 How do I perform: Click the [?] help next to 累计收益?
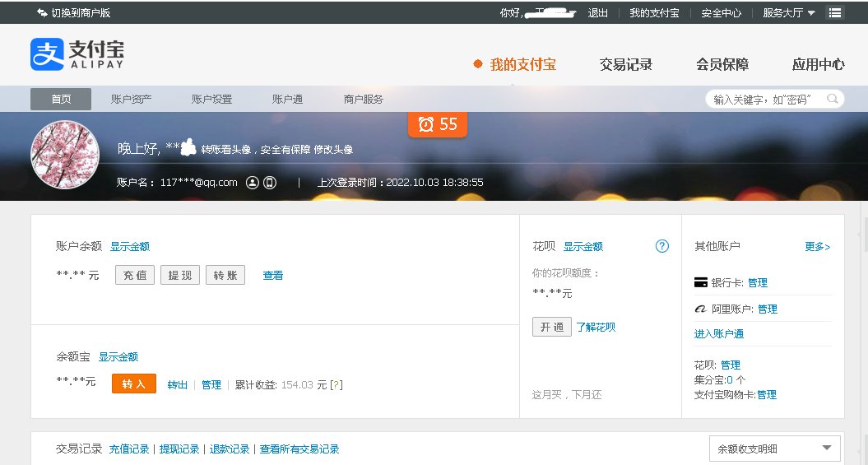pyautogui.click(x=337, y=384)
